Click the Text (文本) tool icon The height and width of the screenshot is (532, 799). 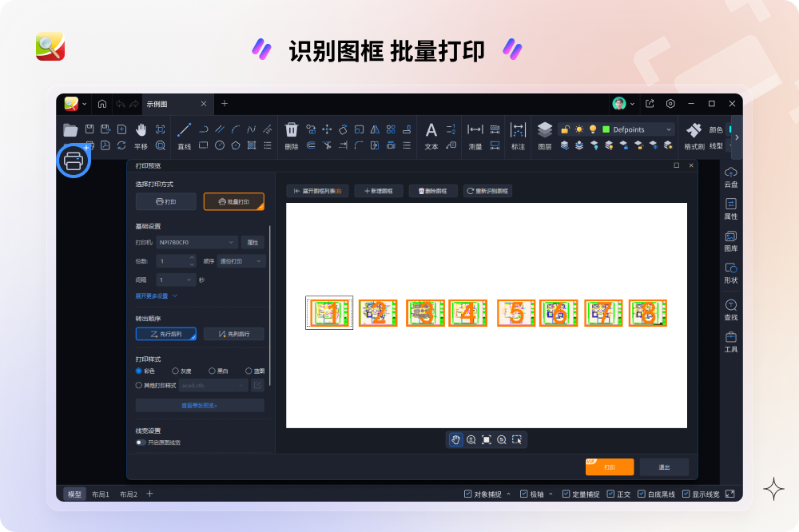coord(431,129)
